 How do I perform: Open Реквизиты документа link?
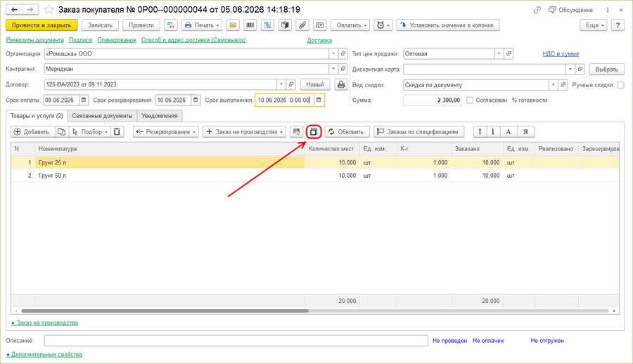tap(34, 40)
